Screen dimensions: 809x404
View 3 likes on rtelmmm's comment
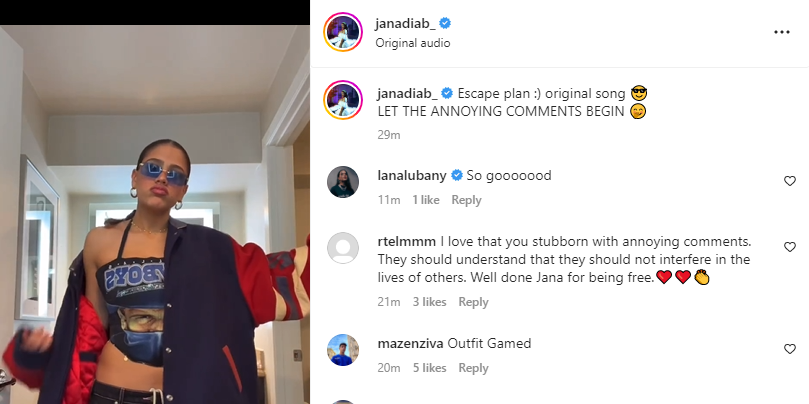(x=429, y=302)
